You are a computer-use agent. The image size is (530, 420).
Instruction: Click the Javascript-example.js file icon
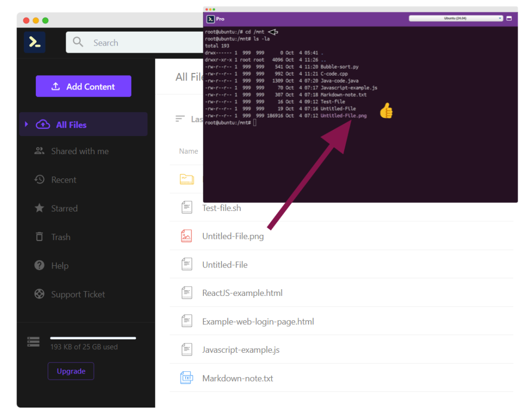tap(186, 349)
